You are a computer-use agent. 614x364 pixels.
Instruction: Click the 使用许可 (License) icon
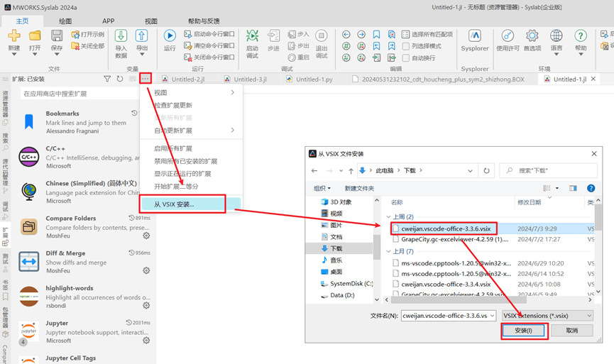[508, 35]
